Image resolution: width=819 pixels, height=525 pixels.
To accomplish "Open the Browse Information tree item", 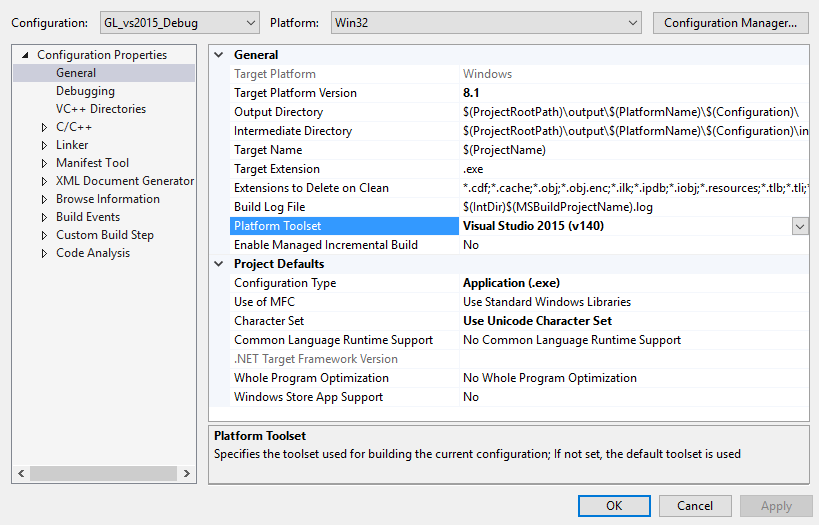I will point(108,199).
